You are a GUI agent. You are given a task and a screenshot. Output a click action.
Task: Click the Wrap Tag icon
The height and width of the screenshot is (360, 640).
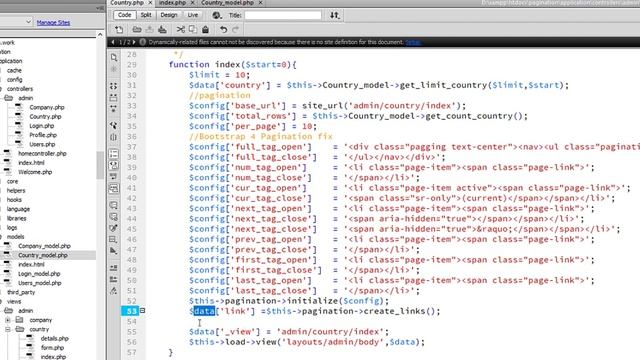tap(113, 228)
